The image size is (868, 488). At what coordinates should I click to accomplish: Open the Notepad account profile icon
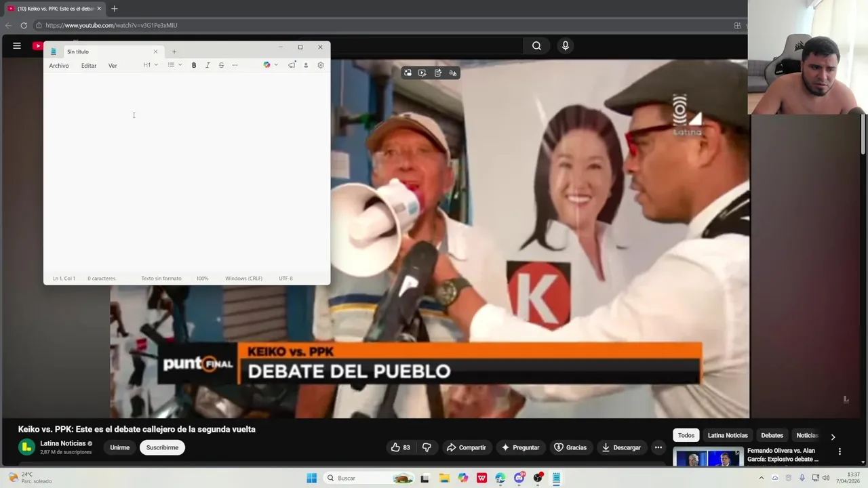(306, 65)
